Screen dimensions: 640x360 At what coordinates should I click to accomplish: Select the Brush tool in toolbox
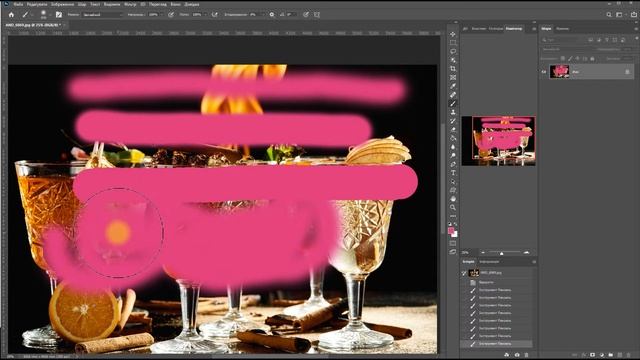click(453, 103)
